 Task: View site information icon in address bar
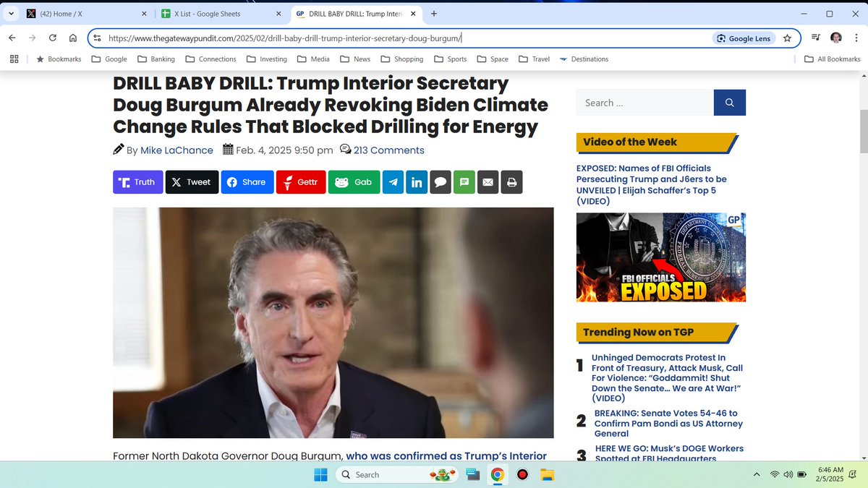98,38
